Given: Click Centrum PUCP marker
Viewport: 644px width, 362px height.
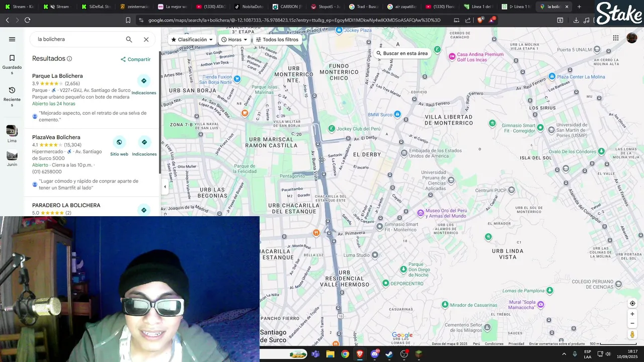Looking at the screenshot, I should click(x=511, y=190).
